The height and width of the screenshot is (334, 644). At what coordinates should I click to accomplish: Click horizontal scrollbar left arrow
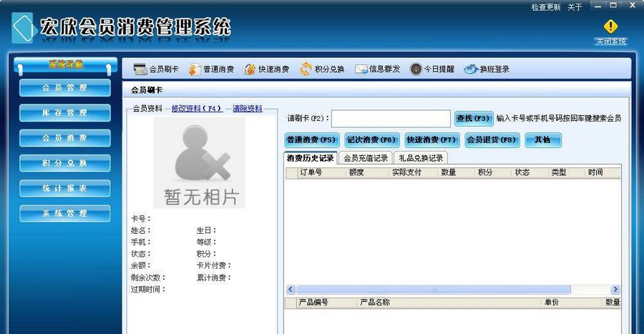(x=291, y=289)
